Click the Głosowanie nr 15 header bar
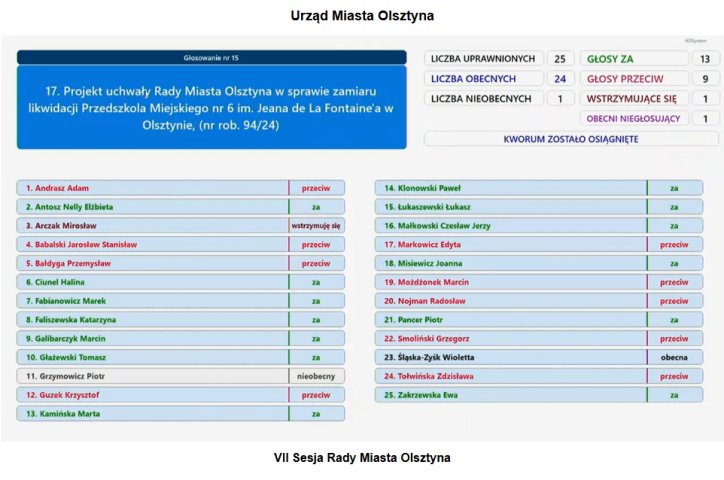Image resolution: width=724 pixels, height=480 pixels. pos(211,58)
